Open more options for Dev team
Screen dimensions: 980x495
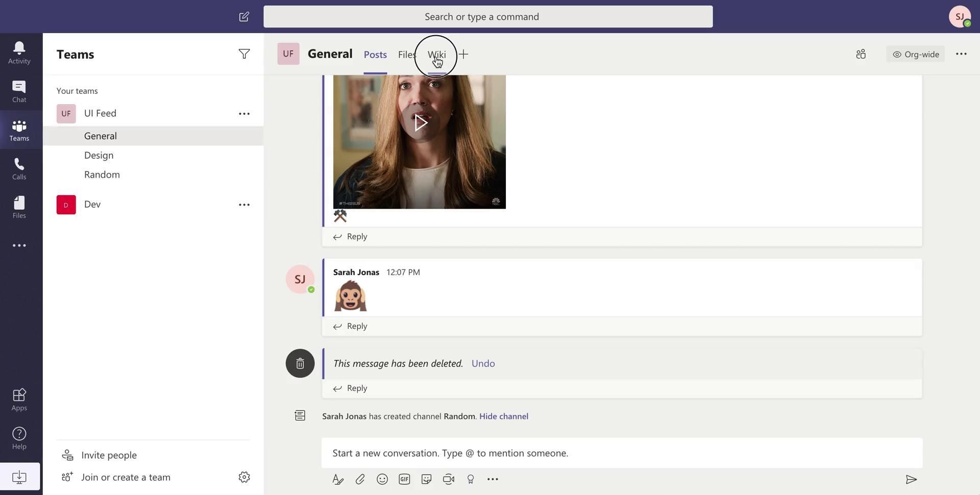click(244, 205)
